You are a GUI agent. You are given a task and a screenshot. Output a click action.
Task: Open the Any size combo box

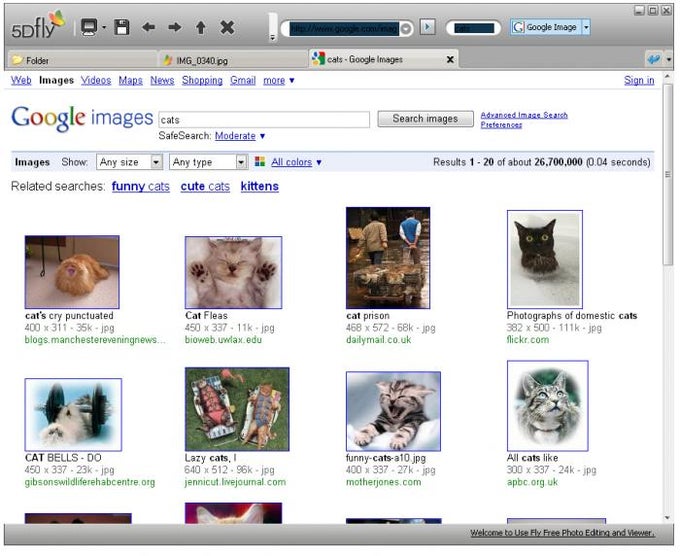(129, 162)
